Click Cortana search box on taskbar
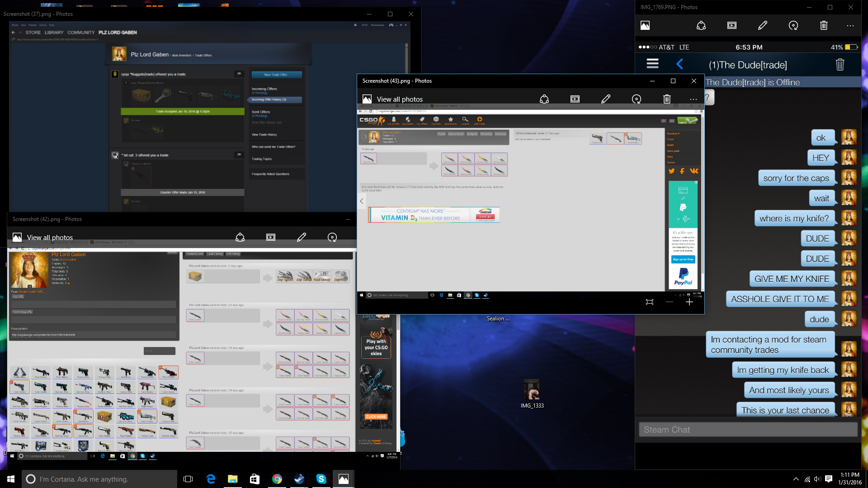868x488 pixels. pos(99,479)
